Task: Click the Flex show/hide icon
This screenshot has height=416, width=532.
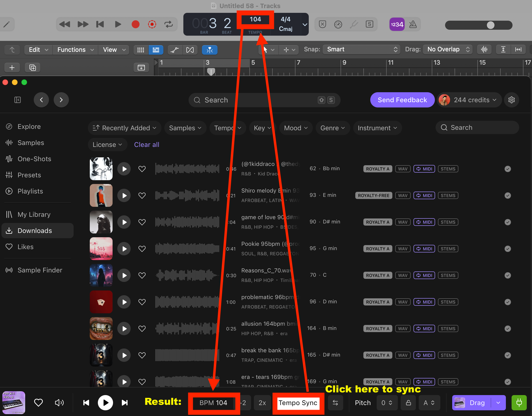Action: (190, 50)
